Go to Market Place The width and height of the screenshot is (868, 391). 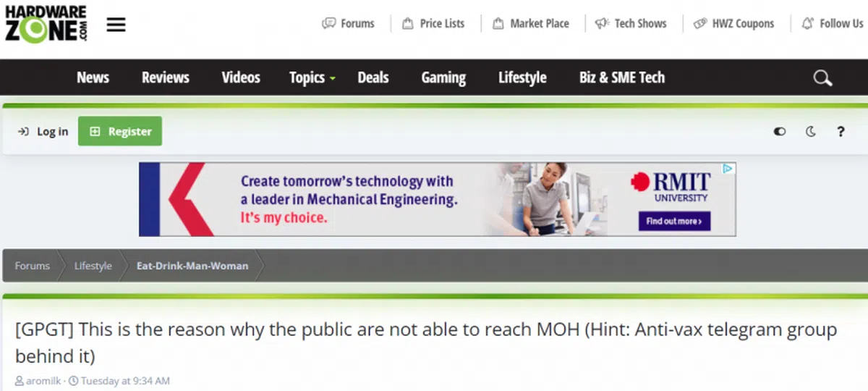pos(531,24)
